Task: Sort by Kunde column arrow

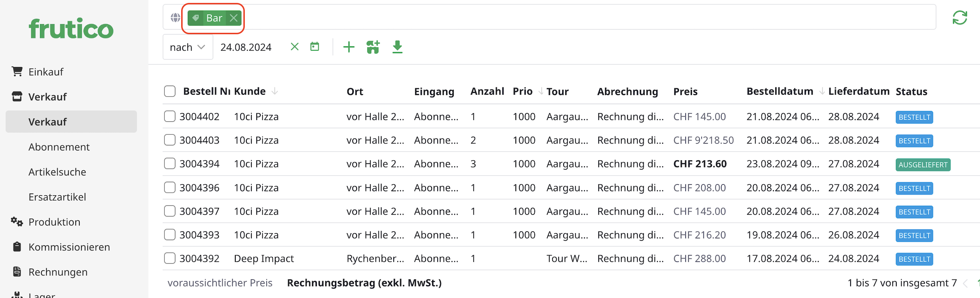Action: coord(275,91)
